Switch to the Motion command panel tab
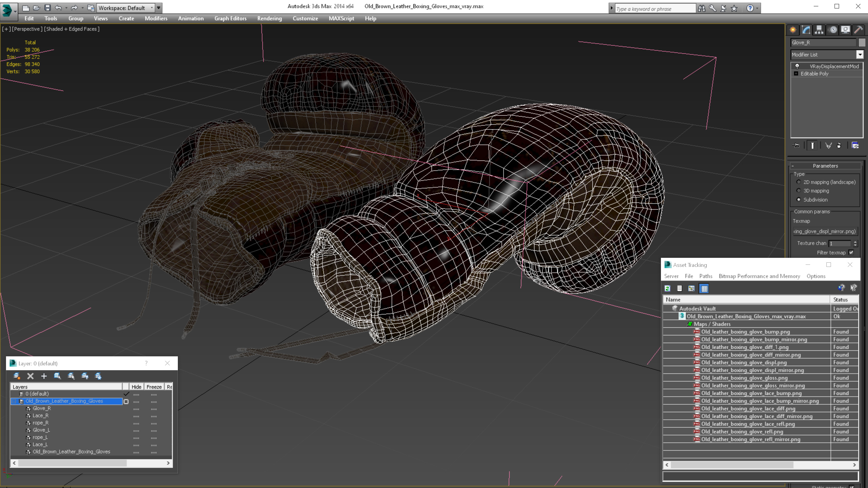 coord(833,30)
